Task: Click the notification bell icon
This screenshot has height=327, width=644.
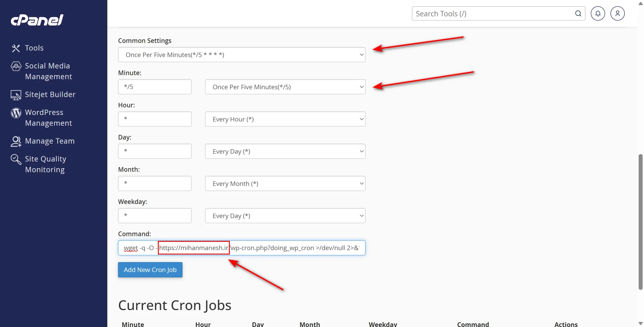Action: pyautogui.click(x=598, y=13)
